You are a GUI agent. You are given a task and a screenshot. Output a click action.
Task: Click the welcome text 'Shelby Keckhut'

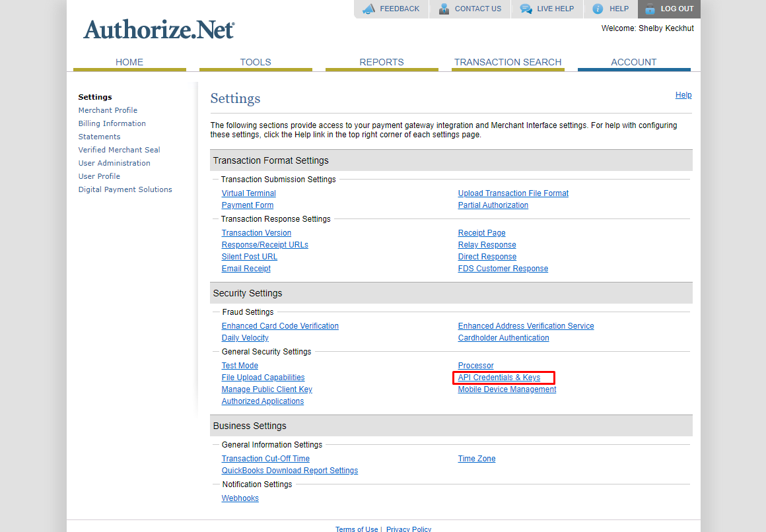pyautogui.click(x=666, y=28)
